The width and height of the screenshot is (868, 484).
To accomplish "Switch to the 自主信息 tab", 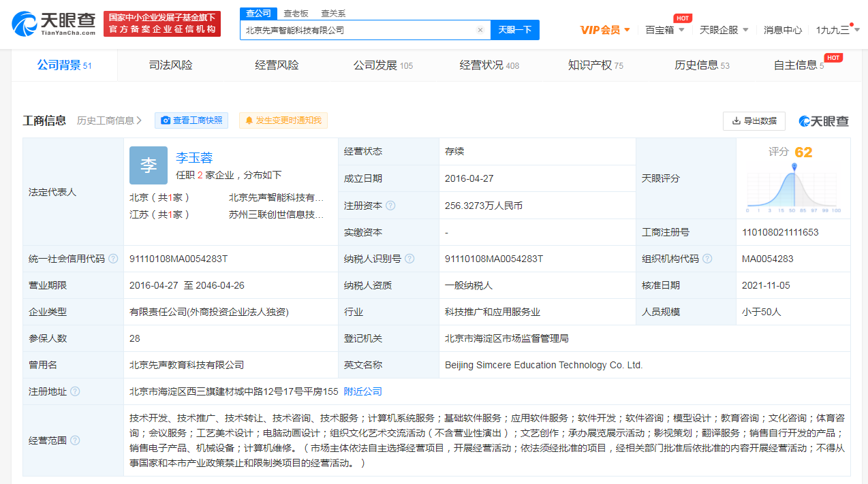I will pos(799,65).
